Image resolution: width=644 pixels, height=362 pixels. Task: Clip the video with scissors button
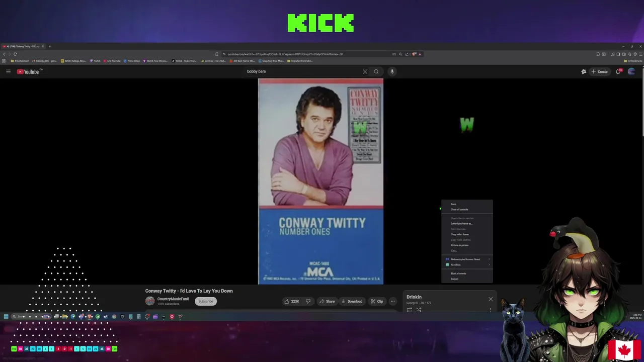(377, 301)
